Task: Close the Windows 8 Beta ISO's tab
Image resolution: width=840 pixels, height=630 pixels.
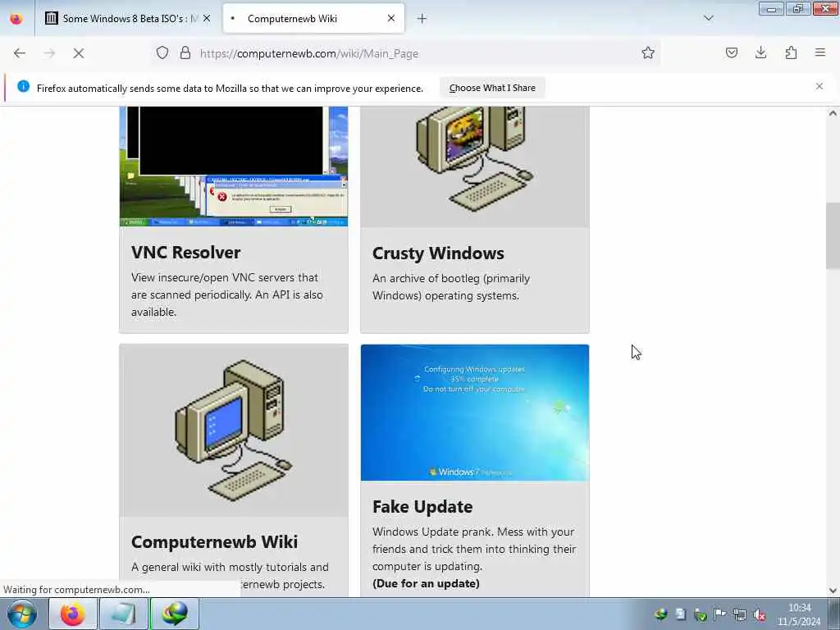Action: (207, 19)
